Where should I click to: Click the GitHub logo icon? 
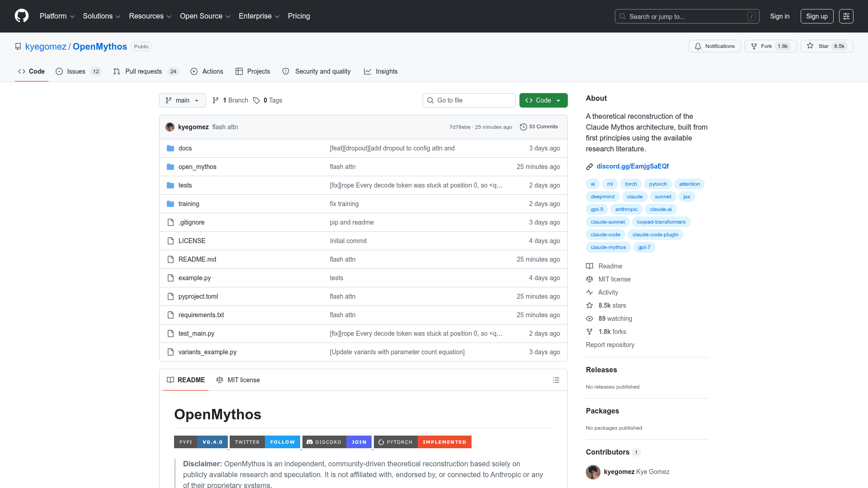22,16
